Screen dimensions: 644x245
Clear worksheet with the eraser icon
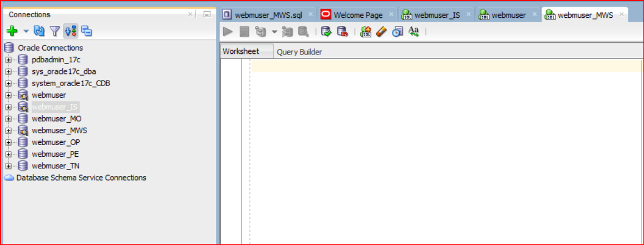pos(381,31)
